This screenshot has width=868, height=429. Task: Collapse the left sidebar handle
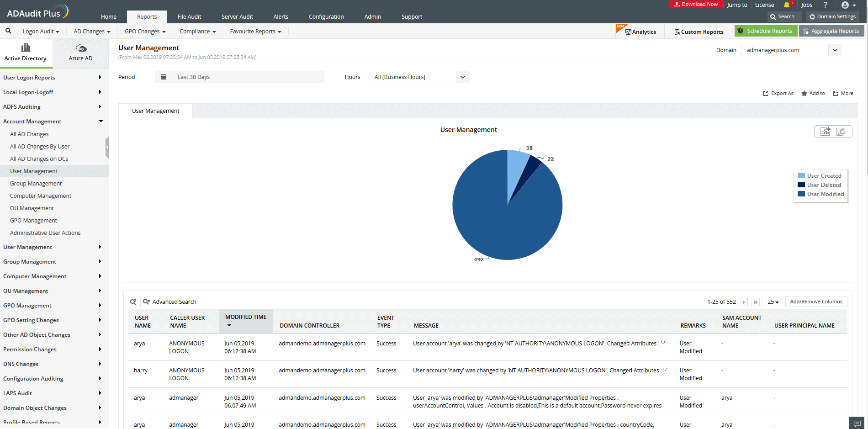107,147
